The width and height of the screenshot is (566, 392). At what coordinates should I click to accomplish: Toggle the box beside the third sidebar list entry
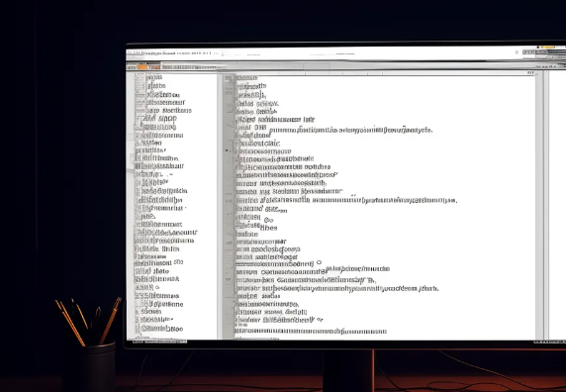click(141, 95)
